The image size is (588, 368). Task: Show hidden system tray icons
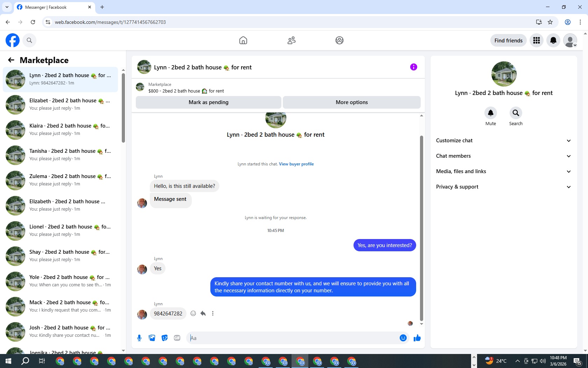pos(517,361)
